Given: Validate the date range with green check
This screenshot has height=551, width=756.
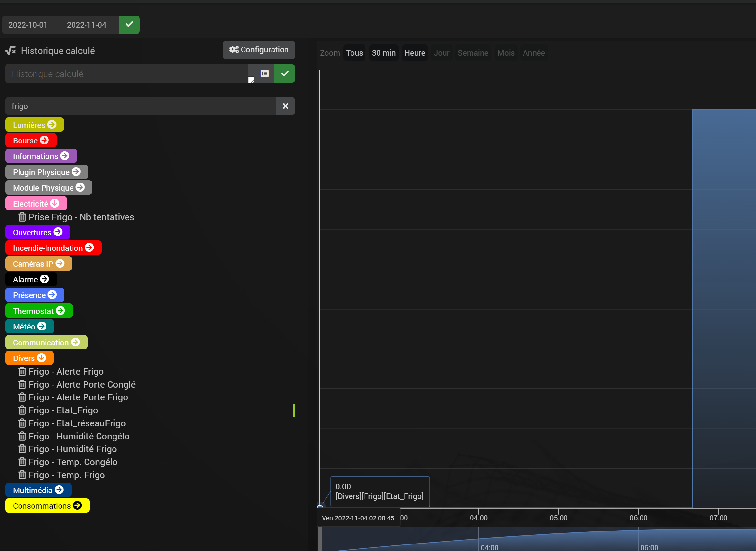Looking at the screenshot, I should point(129,25).
